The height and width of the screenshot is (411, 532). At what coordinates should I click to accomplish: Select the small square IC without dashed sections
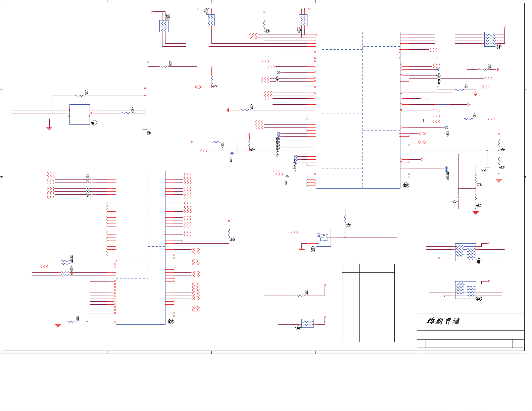coord(80,114)
